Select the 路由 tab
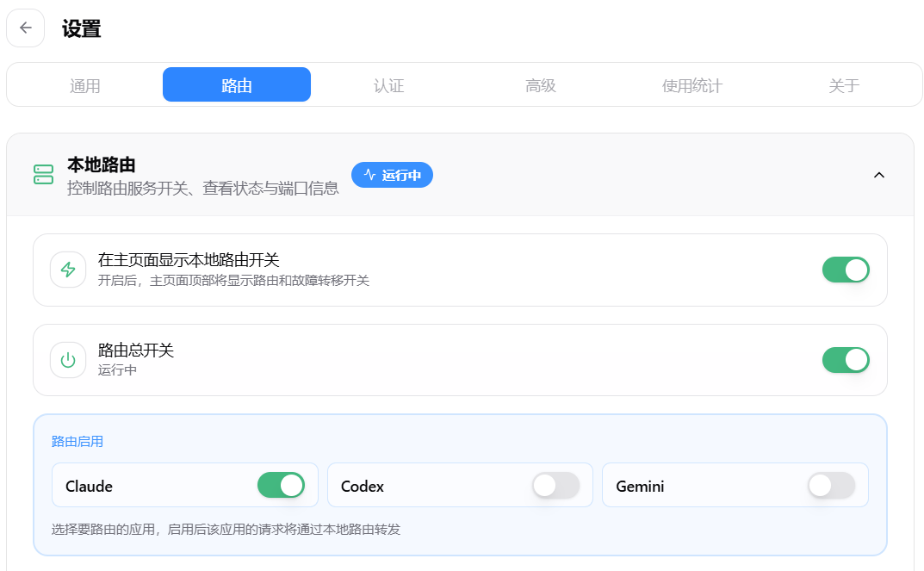Viewport: 924px width, 571px height. [237, 85]
